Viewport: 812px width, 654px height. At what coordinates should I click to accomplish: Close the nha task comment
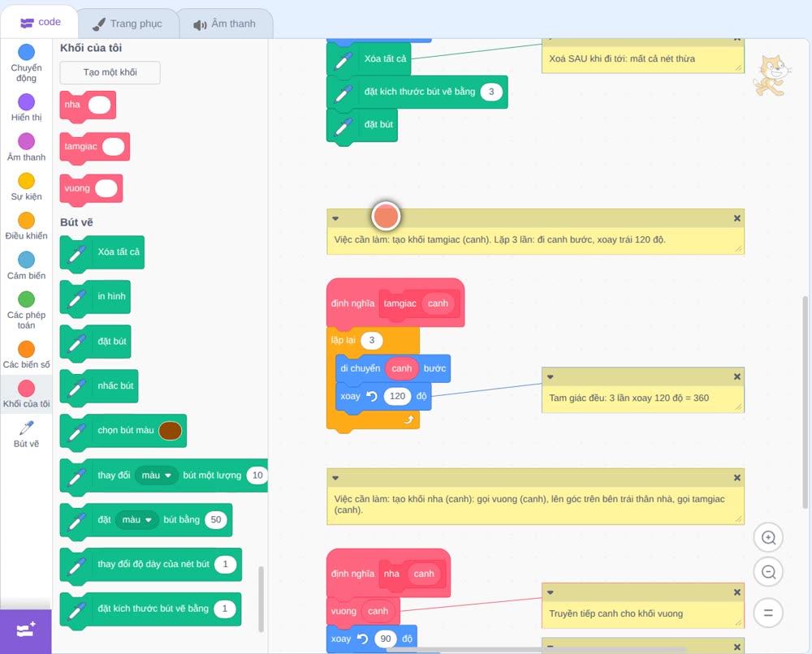737,478
